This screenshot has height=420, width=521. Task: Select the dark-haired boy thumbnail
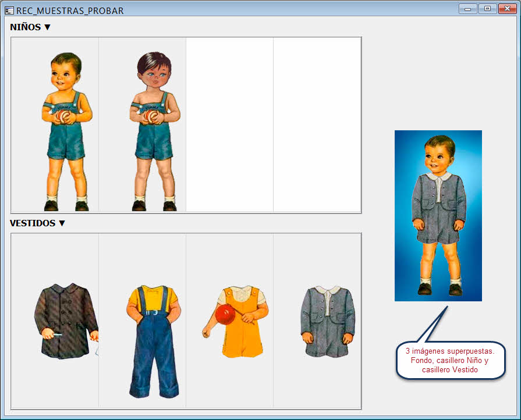click(x=142, y=124)
